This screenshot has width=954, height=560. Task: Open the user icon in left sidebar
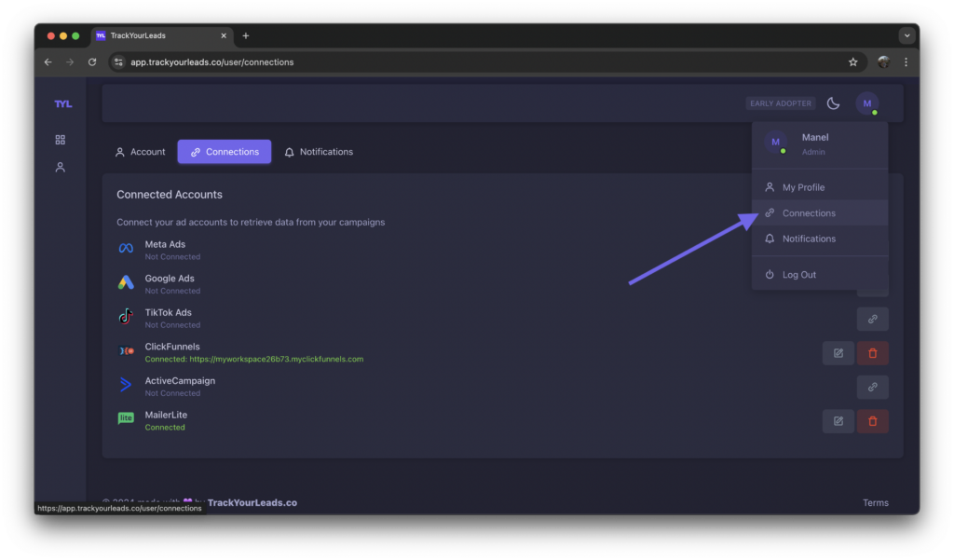click(61, 168)
